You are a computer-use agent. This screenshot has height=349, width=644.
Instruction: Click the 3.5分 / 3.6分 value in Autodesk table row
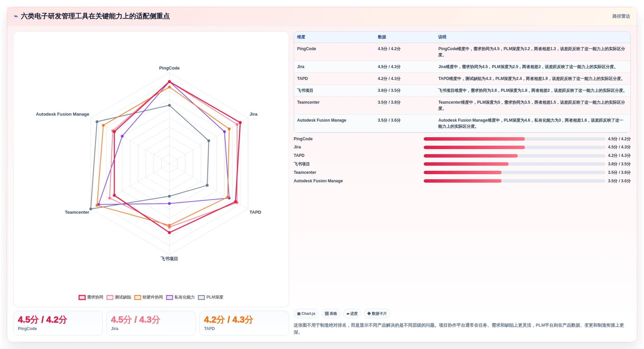pos(389,120)
